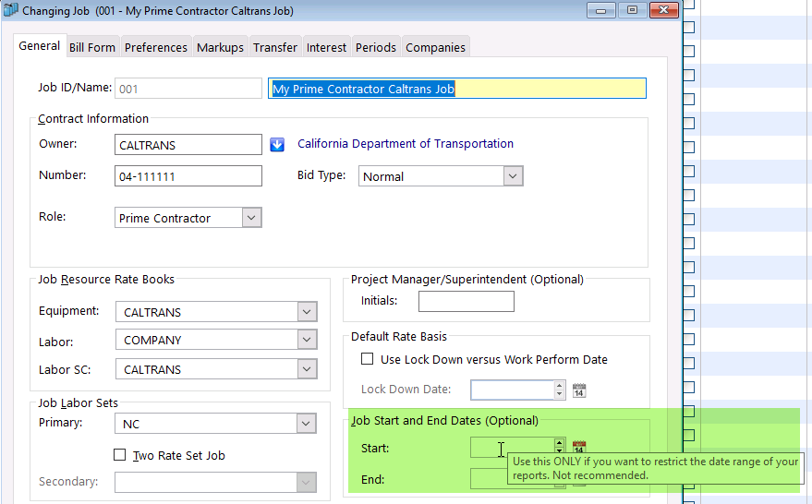Screen dimensions: 812x504
Task: Click the owner lookup blue arrow icon
Action: (x=277, y=144)
